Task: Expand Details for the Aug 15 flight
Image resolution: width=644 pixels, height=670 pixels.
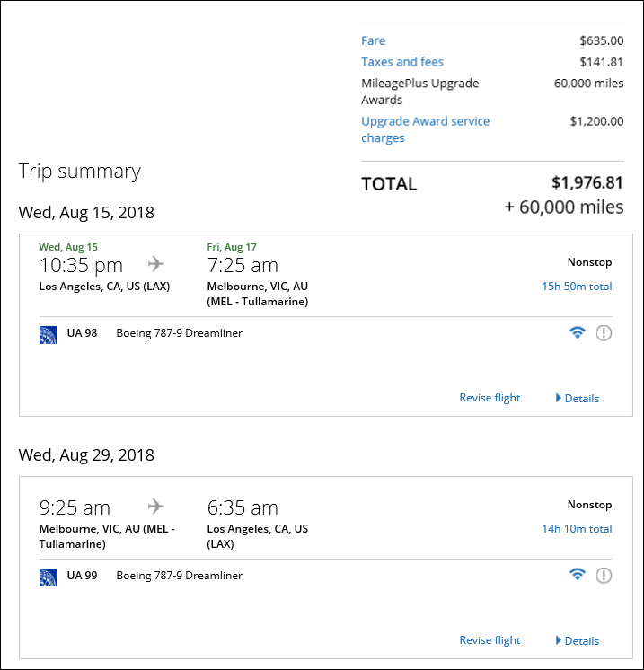Action: [578, 398]
